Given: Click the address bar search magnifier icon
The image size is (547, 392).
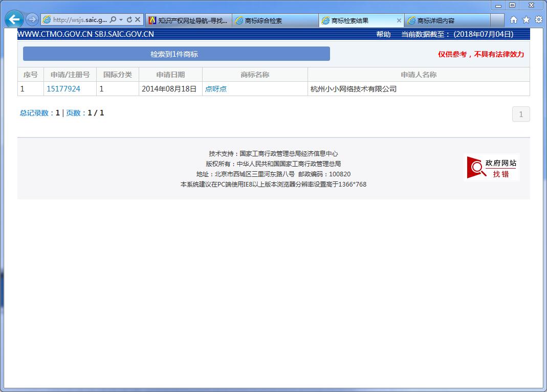Looking at the screenshot, I should [x=114, y=19].
